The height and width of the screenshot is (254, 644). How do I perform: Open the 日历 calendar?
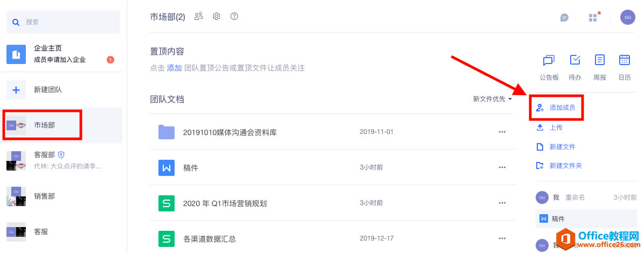click(x=625, y=67)
